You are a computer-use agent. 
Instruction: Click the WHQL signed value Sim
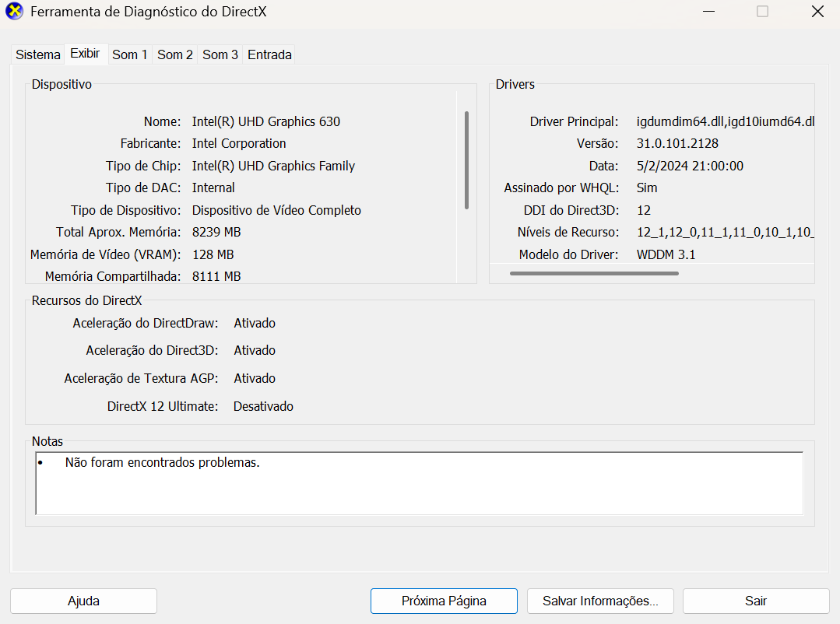pos(647,188)
